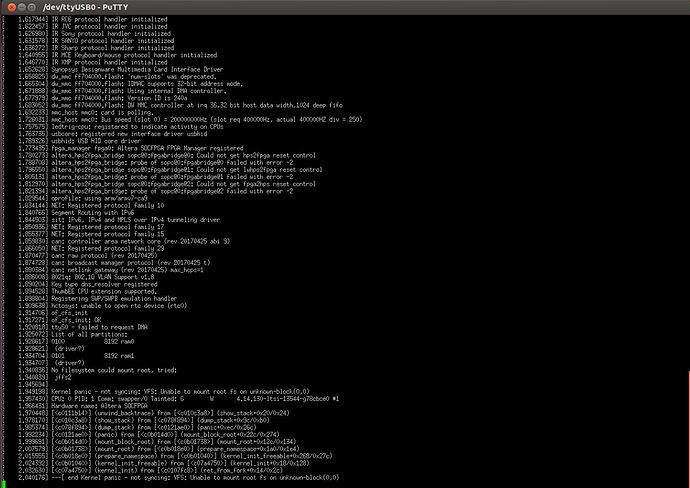The height and width of the screenshot is (488, 690).
Task: Maximize the PuTTY terminal window
Action: click(32, 7)
